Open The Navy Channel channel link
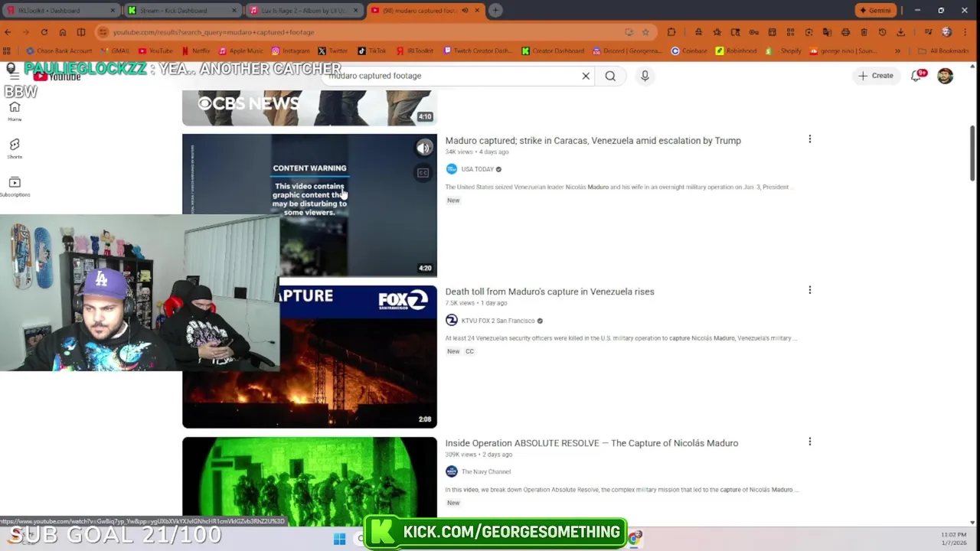The width and height of the screenshot is (980, 551). 485,471
